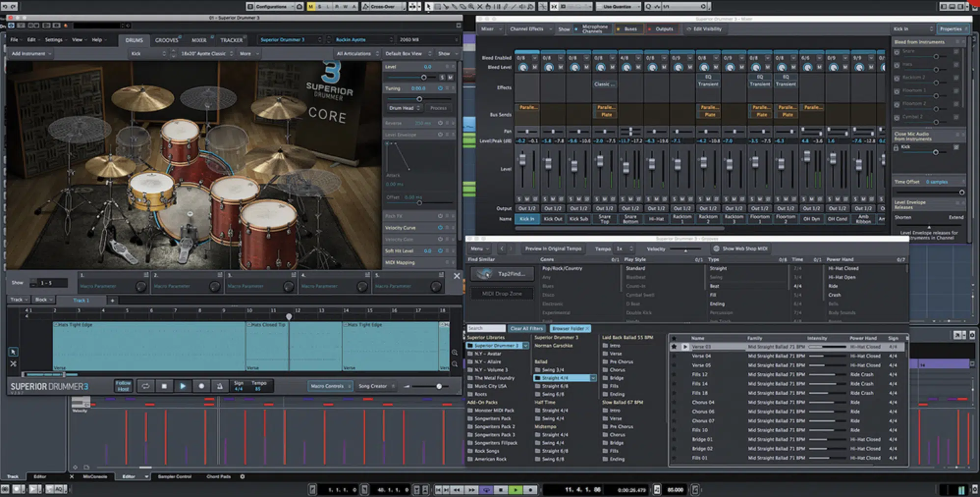Open Channel Effects dropdown
The height and width of the screenshot is (497, 980).
[530, 29]
